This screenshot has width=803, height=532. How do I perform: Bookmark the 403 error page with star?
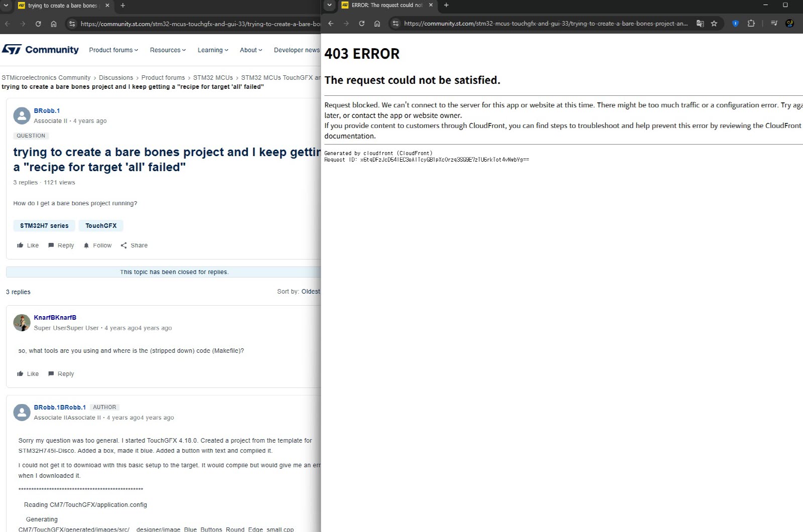[714, 24]
